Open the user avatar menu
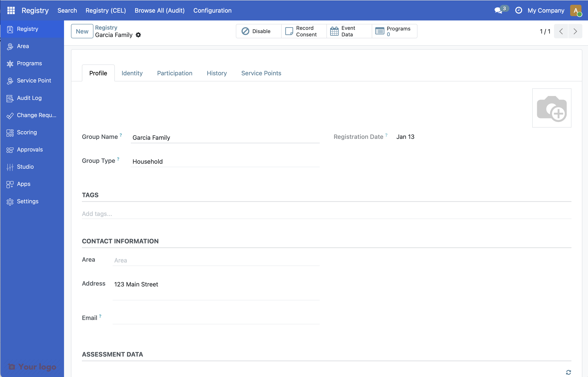The width and height of the screenshot is (588, 377). click(x=576, y=10)
